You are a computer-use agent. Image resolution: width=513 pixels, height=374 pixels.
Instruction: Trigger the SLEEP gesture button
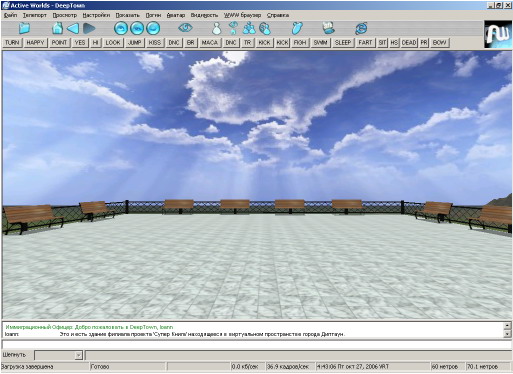[343, 43]
